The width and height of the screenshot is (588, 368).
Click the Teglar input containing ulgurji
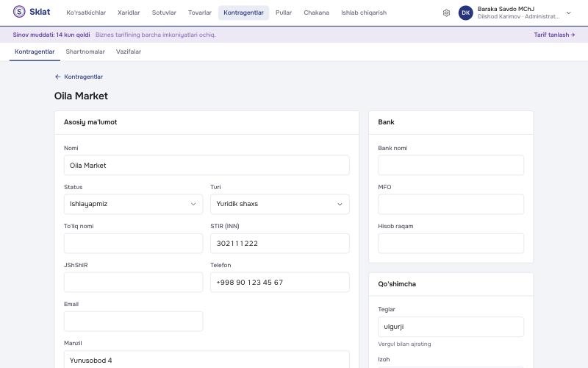pyautogui.click(x=451, y=327)
